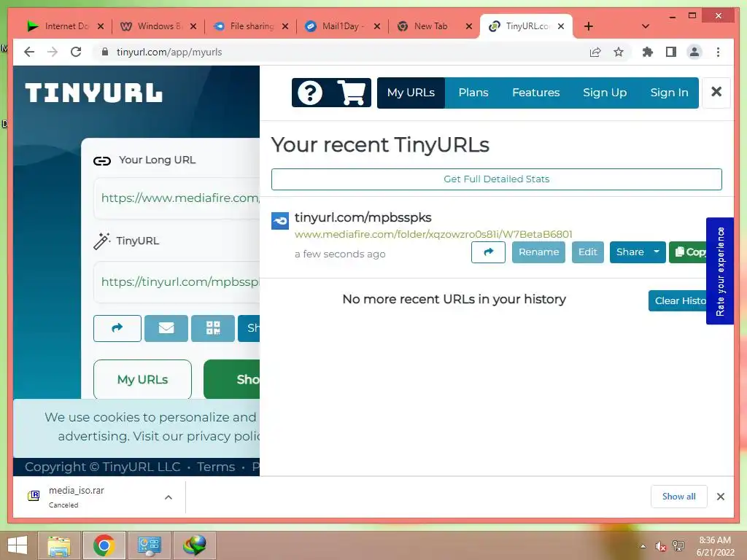The width and height of the screenshot is (747, 560).
Task: Click the TinyURL logo
Action: point(94,93)
